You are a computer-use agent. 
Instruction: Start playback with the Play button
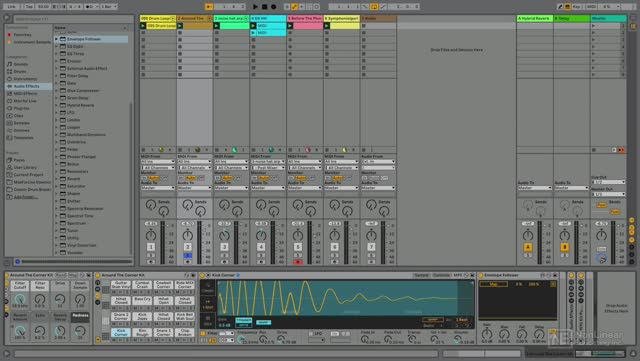255,7
